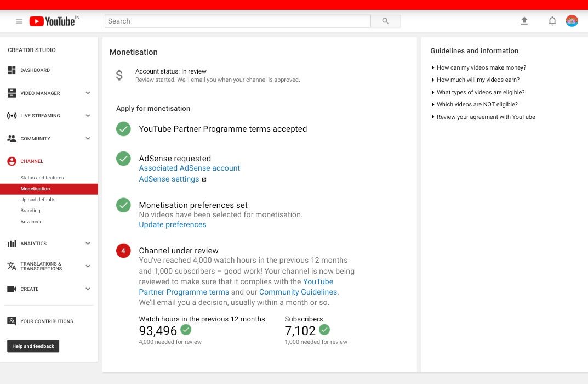Viewport: 588px width, 384px height.
Task: Open Branding settings
Action: tap(30, 211)
